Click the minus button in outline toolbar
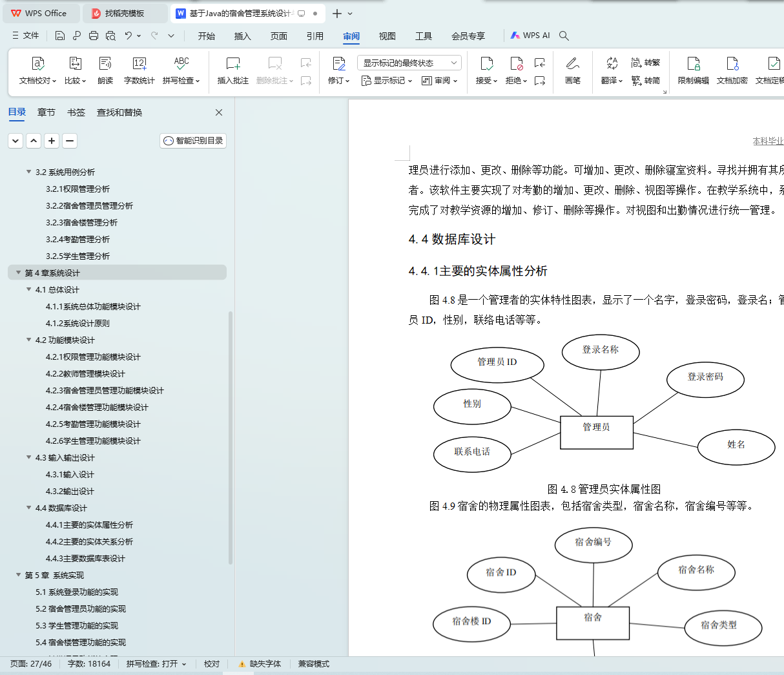Screen dimensions: 784x675 pos(70,140)
